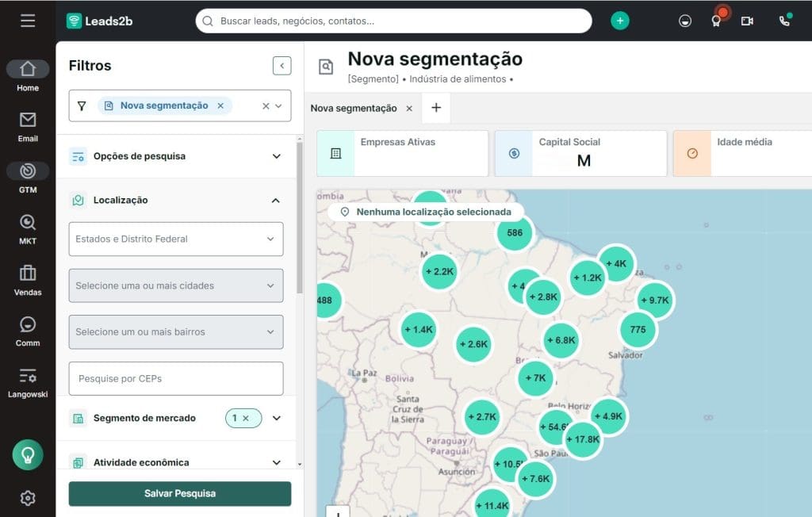This screenshot has width=812, height=517.
Task: Click the filters panel scrollbar
Action: [x=299, y=217]
